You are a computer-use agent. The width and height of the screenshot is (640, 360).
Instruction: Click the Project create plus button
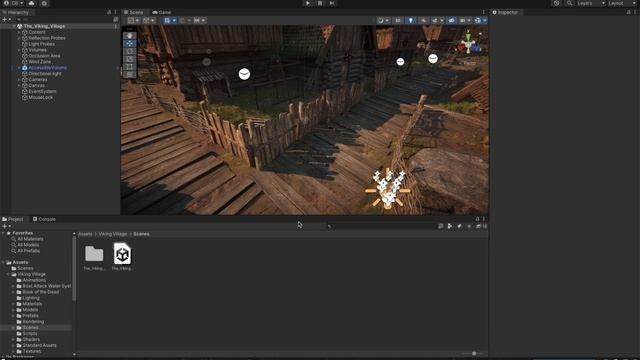click(x=7, y=226)
